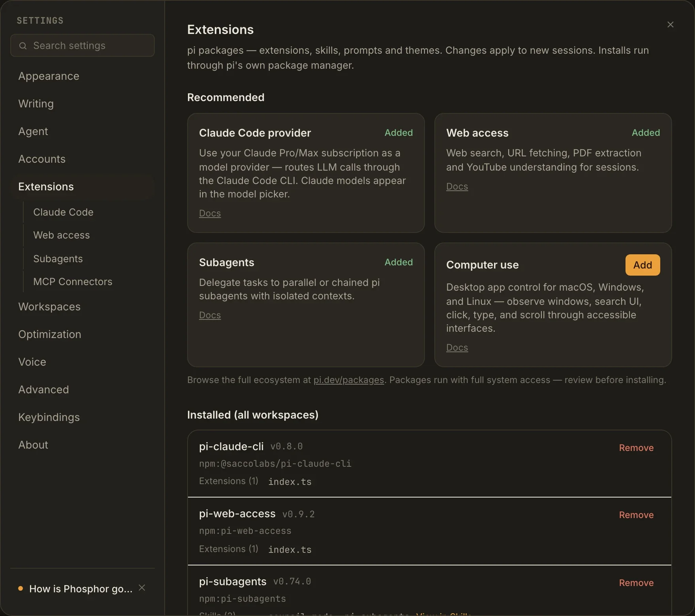Screen dimensions: 695x616
Task: Click index.ts under pi-claude-cli
Action: pyautogui.click(x=290, y=482)
